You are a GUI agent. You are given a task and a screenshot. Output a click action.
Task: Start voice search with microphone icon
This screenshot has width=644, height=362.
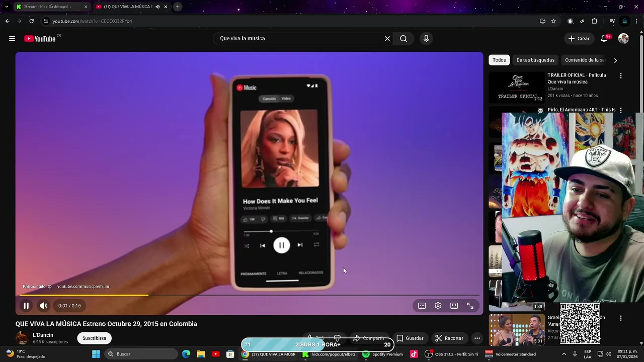[x=426, y=39]
